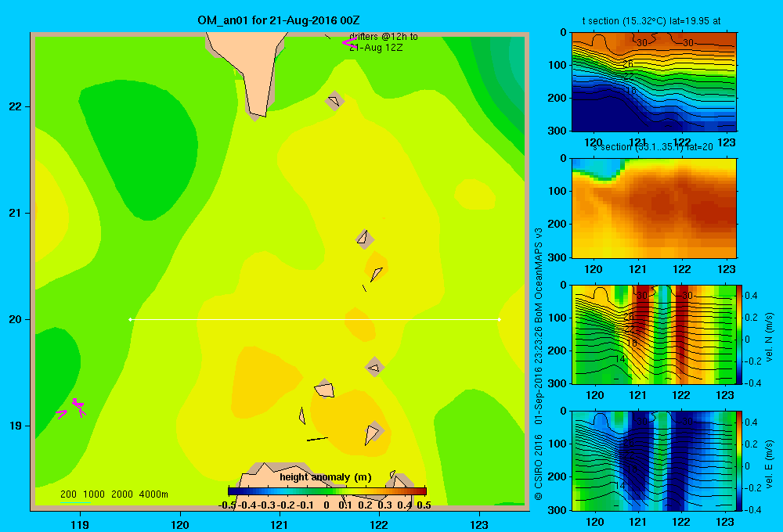The width and height of the screenshot is (783, 532).
Task: Click longitude label 123 below the main map
Action: point(479,524)
